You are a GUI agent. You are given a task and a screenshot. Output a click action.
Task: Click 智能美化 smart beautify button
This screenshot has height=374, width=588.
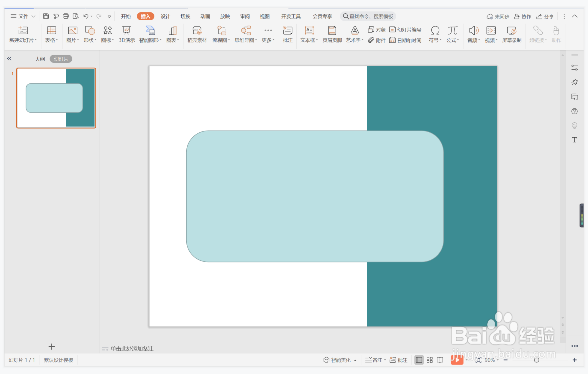[340, 360]
